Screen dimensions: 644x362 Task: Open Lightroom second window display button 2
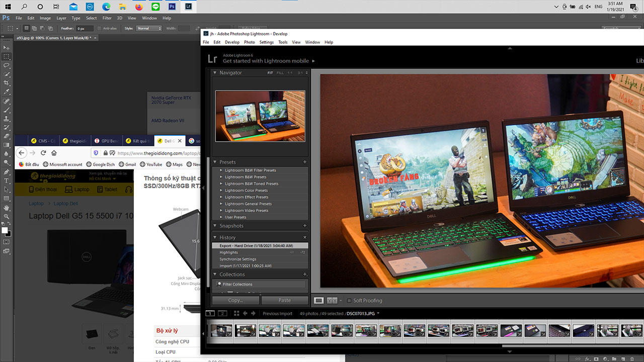222,313
